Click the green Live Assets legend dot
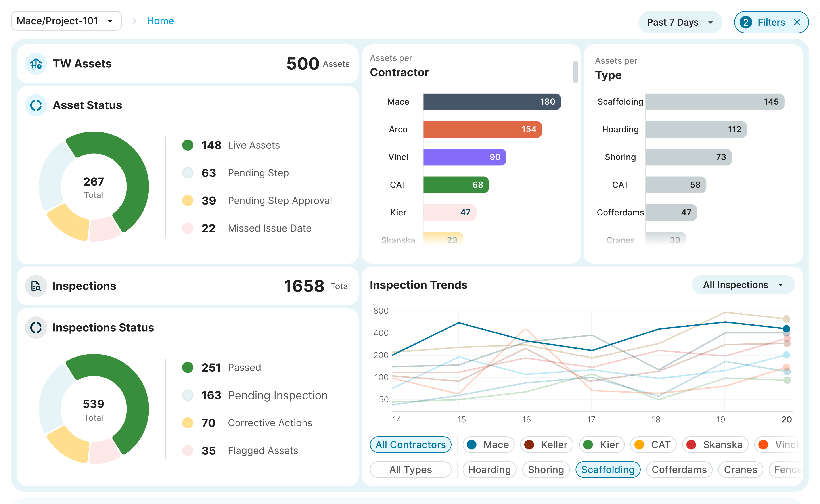The width and height of the screenshot is (820, 504). pyautogui.click(x=188, y=145)
